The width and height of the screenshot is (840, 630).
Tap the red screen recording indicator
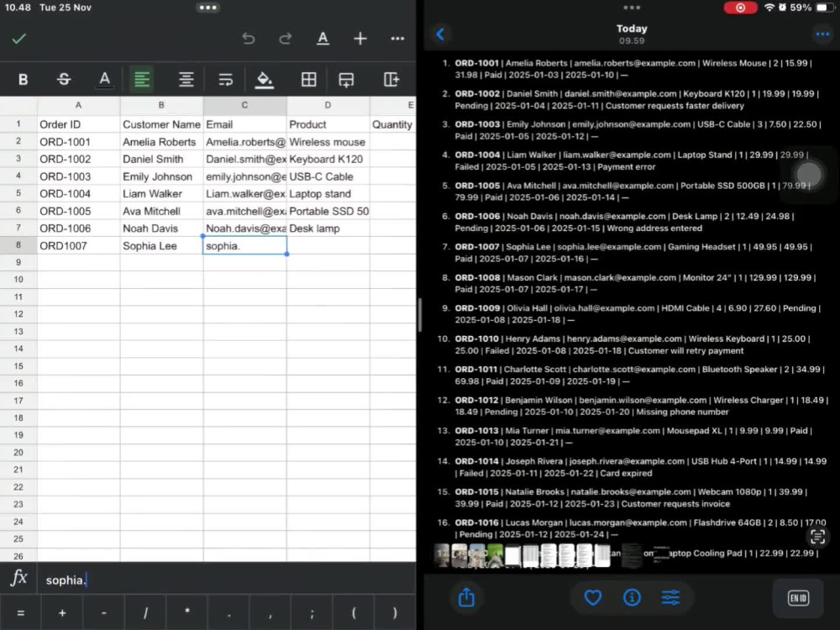pyautogui.click(x=740, y=8)
